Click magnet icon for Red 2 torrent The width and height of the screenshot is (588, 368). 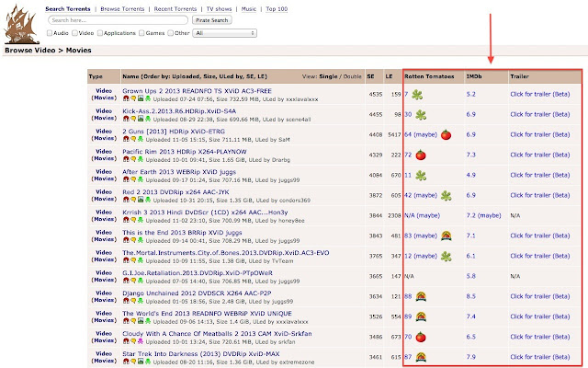(x=126, y=201)
